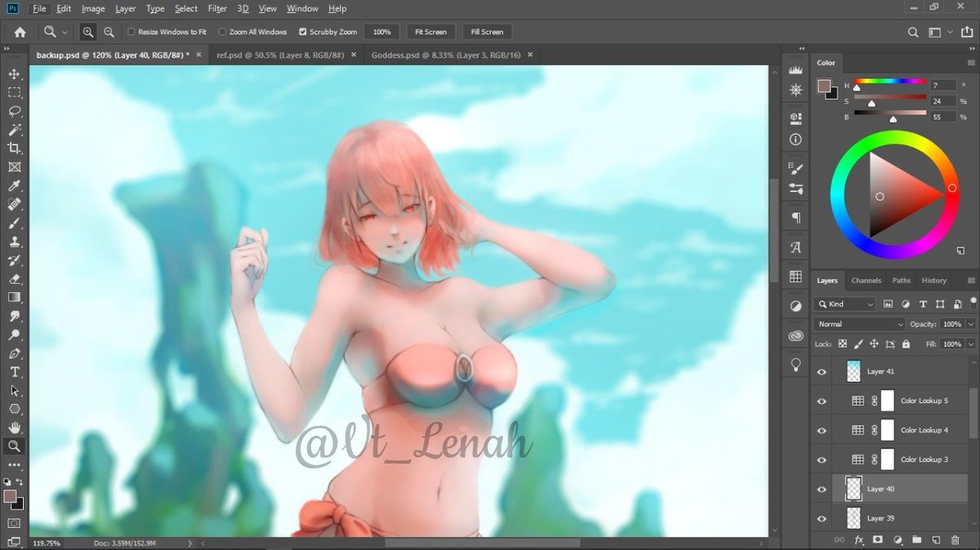Open the Color panel menu
This screenshot has height=550, width=980.
click(x=970, y=63)
